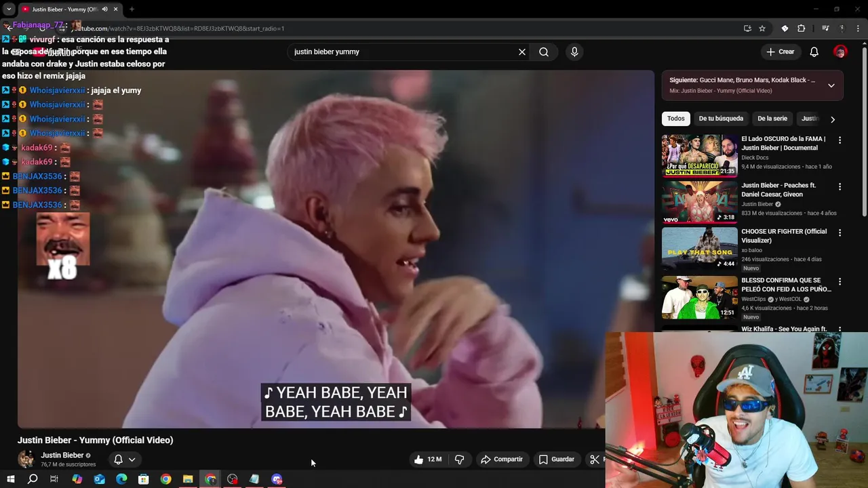Click the Justin Bieber - Yummy video title
Viewport: 868px width, 488px height.
(96, 440)
